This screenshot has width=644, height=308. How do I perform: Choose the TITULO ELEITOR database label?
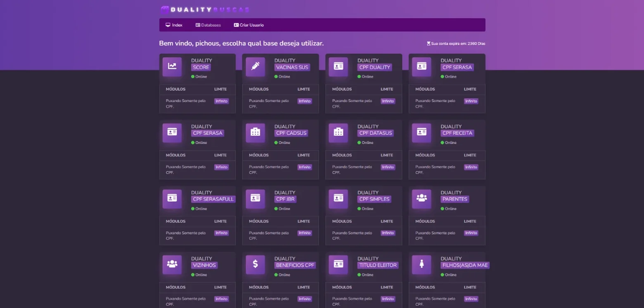[378, 265]
